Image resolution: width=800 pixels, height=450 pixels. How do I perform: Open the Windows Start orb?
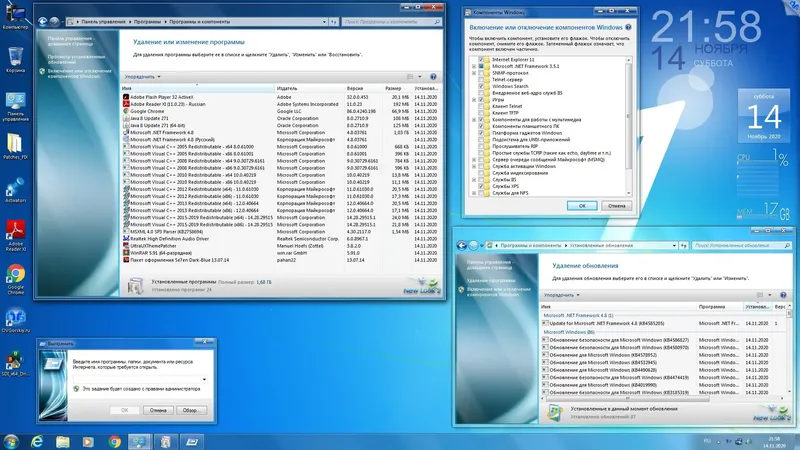11,441
